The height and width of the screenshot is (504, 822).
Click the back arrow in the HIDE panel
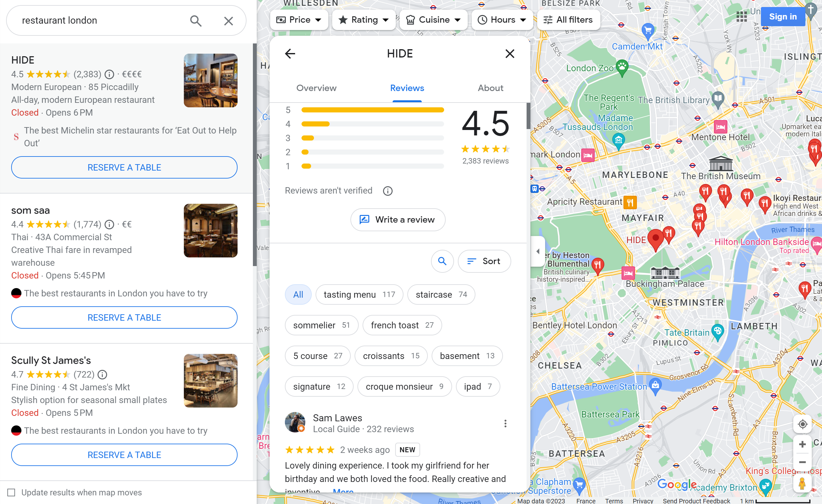pos(290,54)
